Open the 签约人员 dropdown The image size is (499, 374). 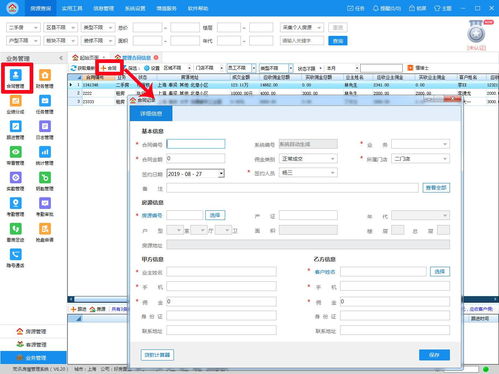click(308, 173)
